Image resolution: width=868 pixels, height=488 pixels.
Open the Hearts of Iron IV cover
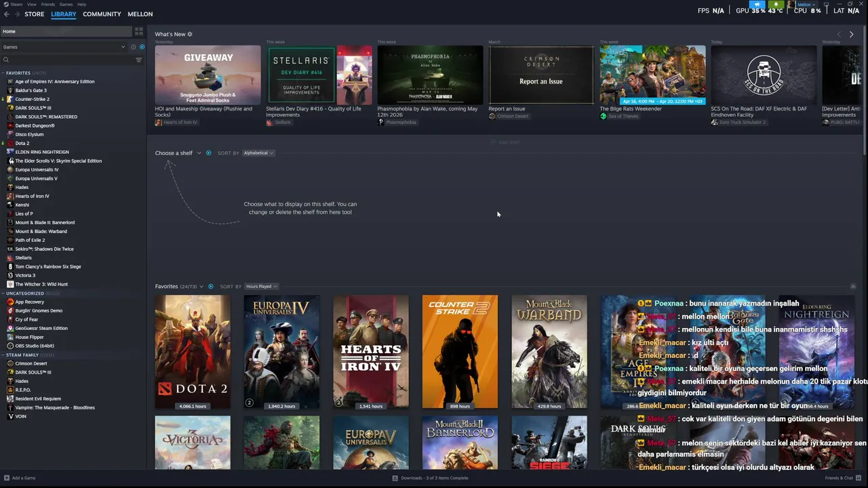point(371,352)
